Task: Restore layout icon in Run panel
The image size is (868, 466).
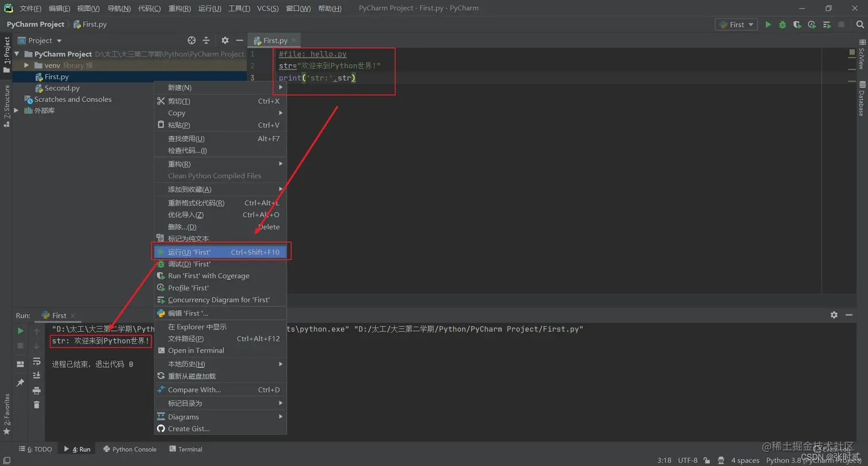Action: pos(21,364)
